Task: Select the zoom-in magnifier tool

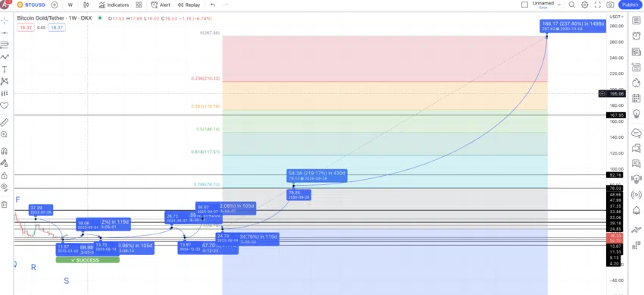Action: click(5, 134)
